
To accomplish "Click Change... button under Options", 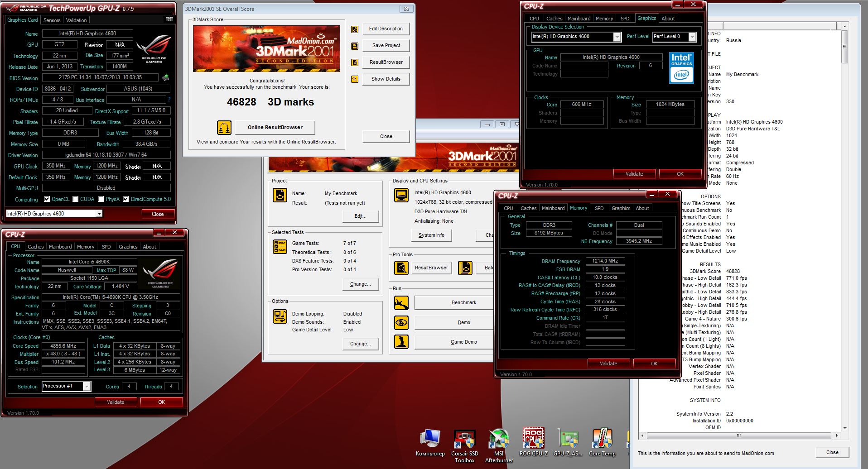I will [361, 344].
